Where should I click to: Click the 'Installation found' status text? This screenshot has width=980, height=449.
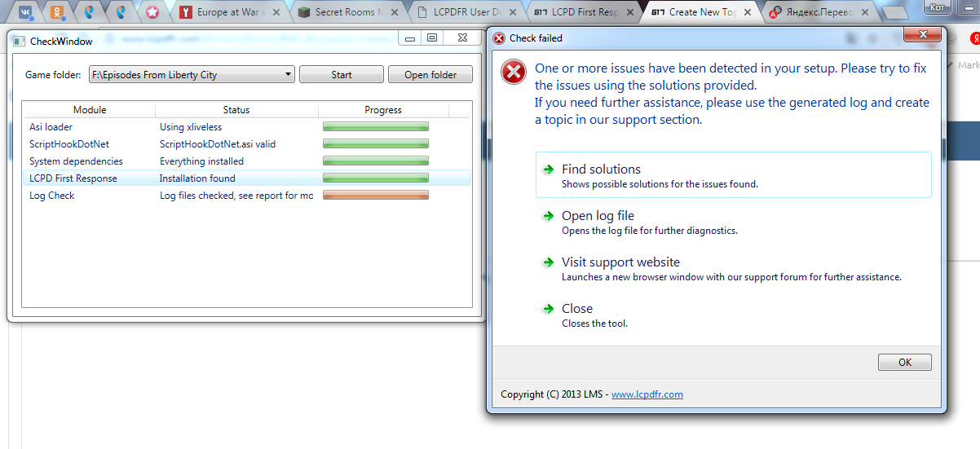197,178
